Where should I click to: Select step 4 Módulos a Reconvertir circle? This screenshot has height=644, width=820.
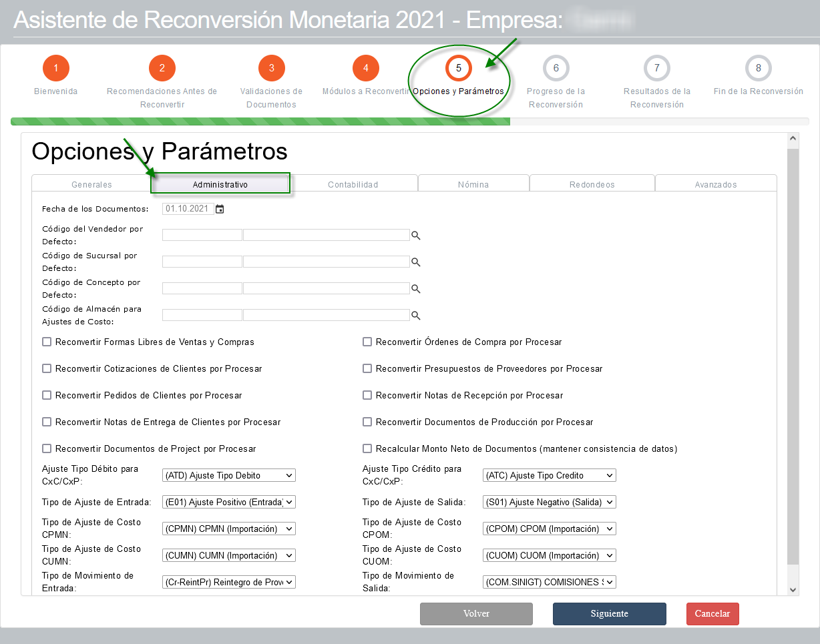366,68
